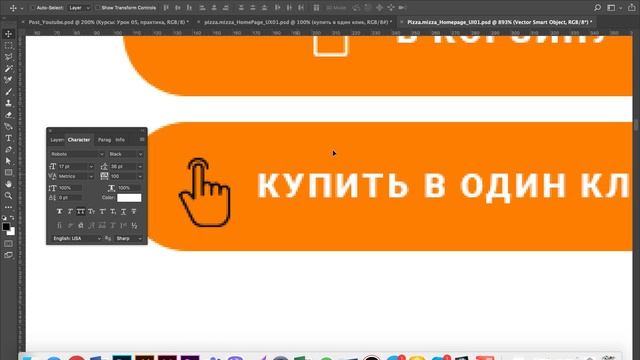Click the text Color swatch in Character panel
This screenshot has height=360, width=640.
point(129,198)
